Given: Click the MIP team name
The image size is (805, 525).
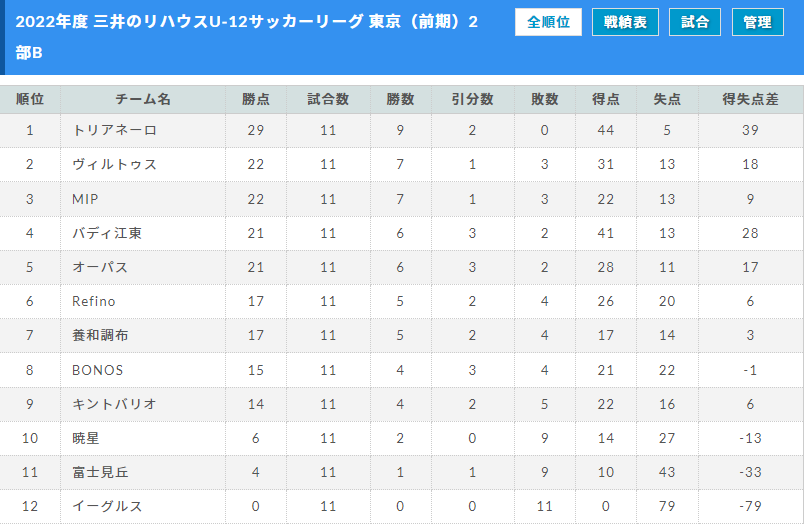Looking at the screenshot, I should [x=85, y=199].
